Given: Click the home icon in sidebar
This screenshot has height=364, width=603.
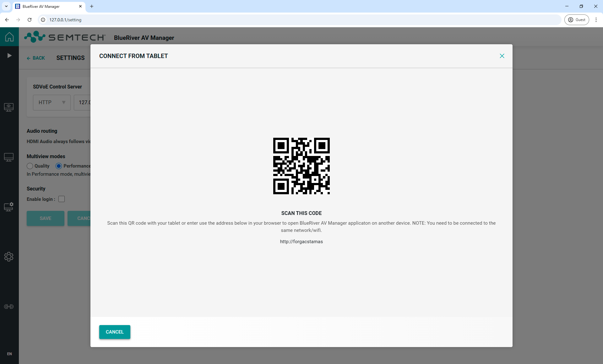Looking at the screenshot, I should 9,37.
